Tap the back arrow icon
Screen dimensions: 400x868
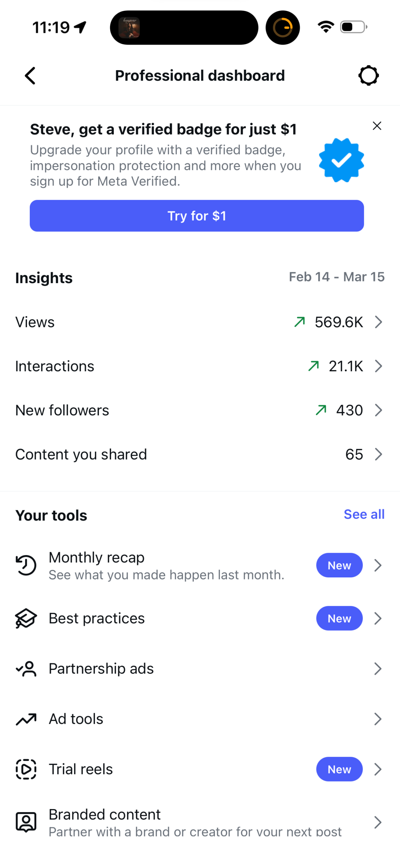click(30, 76)
